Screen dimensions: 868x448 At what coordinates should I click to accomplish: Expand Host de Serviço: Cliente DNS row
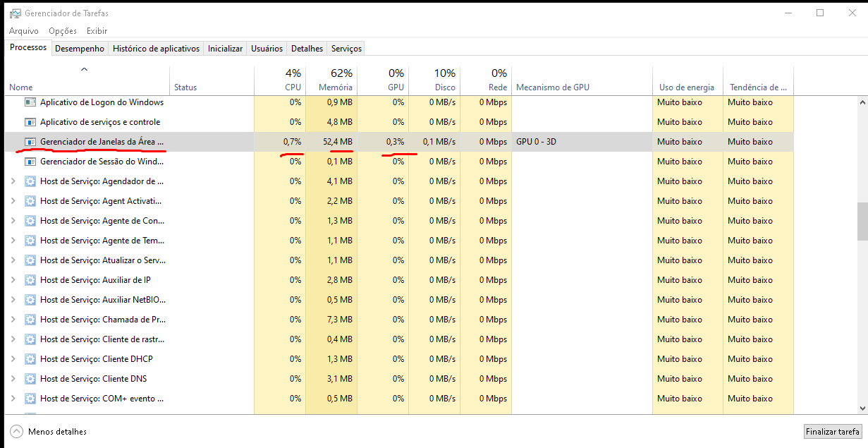(x=13, y=379)
